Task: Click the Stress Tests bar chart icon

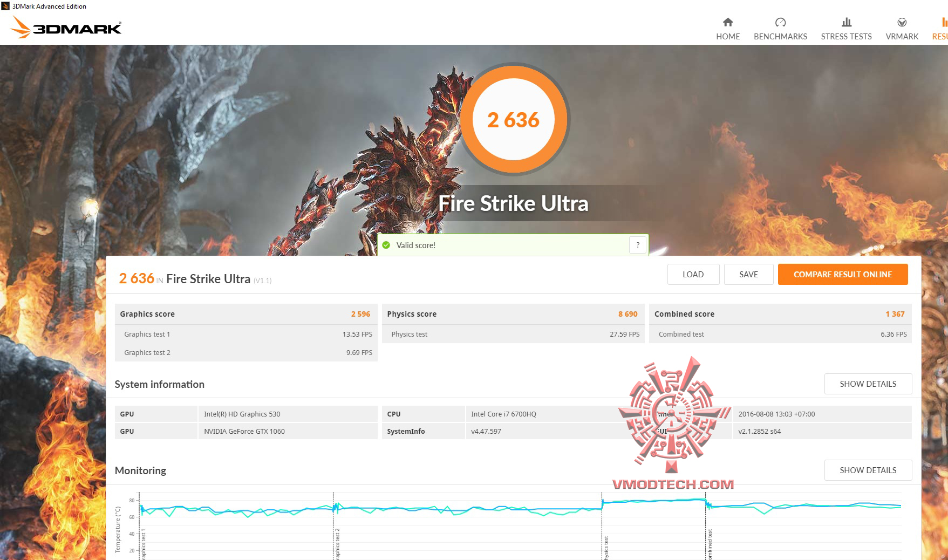Action: [847, 22]
